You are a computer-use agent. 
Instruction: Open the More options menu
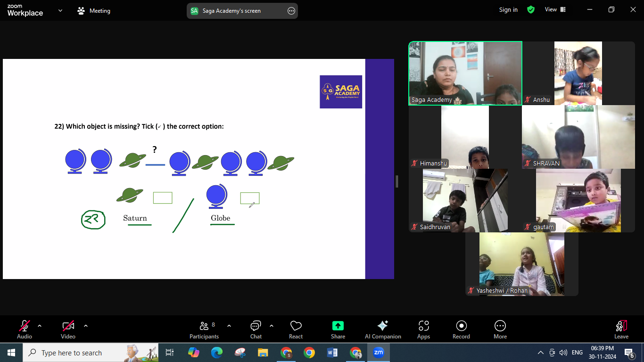[x=500, y=329]
